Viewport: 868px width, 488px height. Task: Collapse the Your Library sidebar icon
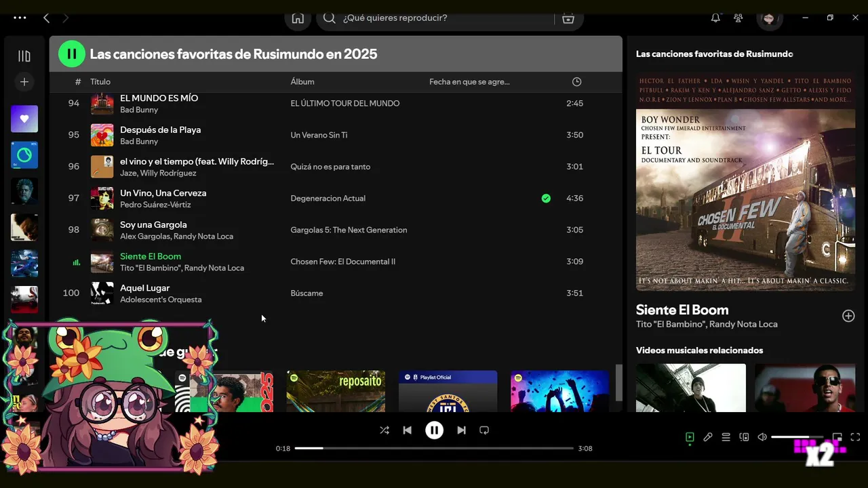click(24, 56)
